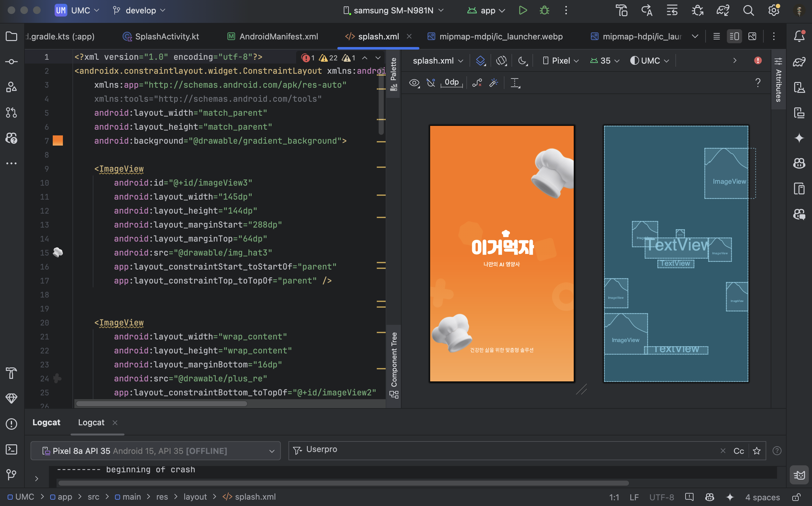This screenshot has height=506, width=812.
Task: Open Logcat from the left sidebar
Action: tap(799, 475)
